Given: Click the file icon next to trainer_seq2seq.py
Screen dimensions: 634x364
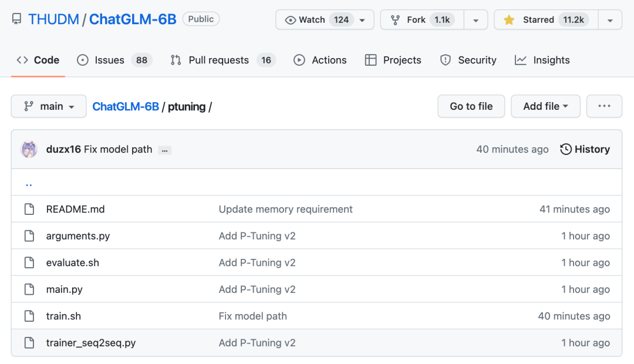Looking at the screenshot, I should click(29, 343).
